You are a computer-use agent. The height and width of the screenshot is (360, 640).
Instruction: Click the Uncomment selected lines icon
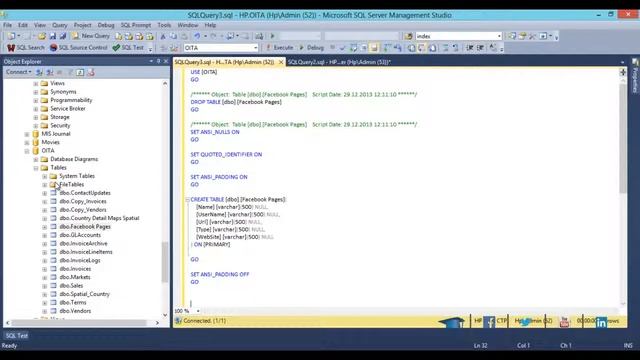[456, 48]
